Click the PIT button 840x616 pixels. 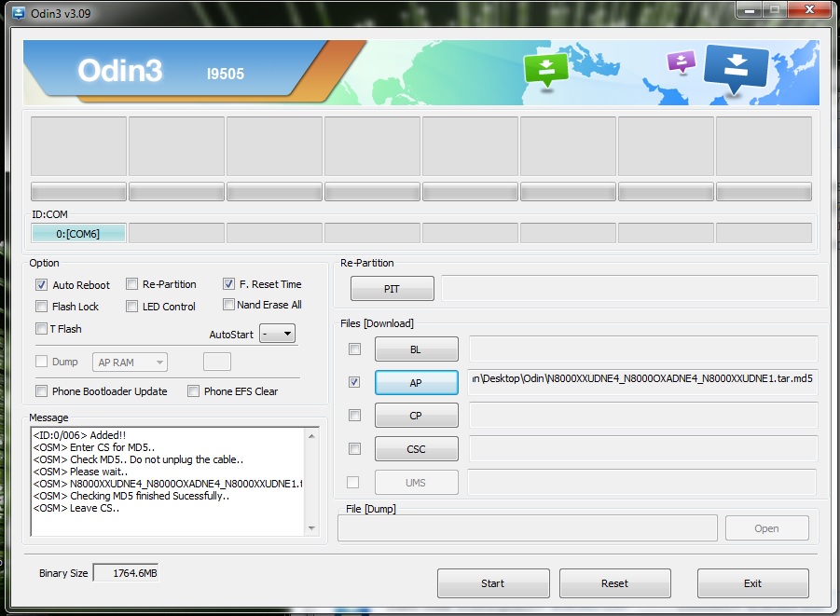[392, 289]
